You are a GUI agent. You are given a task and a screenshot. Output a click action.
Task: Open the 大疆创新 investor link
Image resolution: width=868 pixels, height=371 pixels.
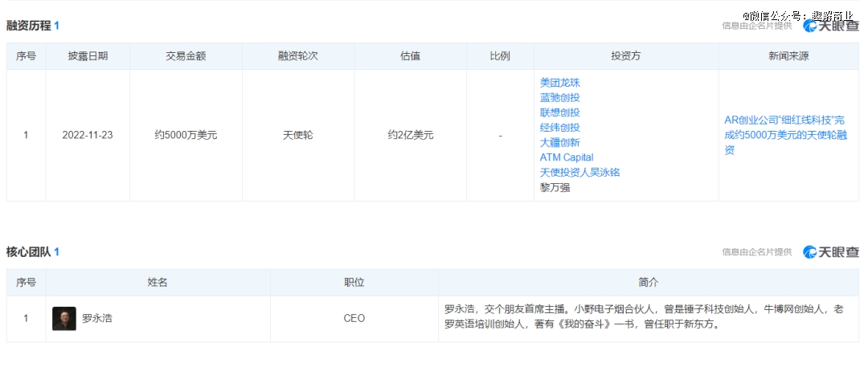[559, 143]
